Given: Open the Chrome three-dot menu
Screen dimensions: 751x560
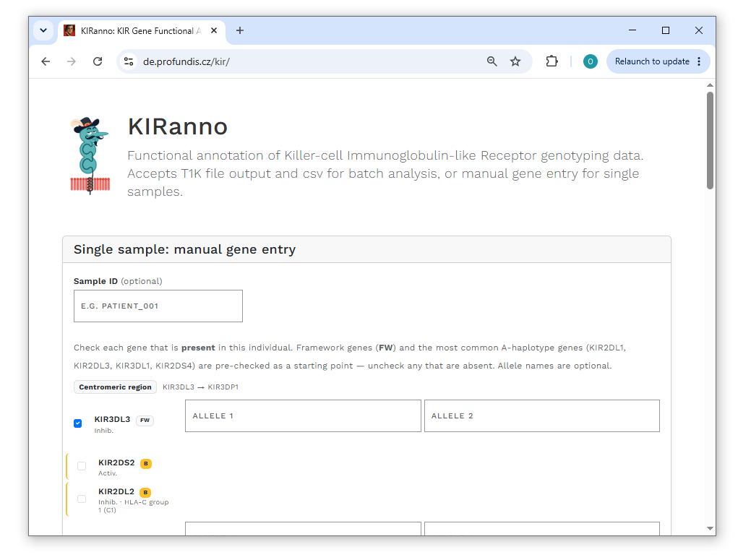Looking at the screenshot, I should [x=699, y=61].
